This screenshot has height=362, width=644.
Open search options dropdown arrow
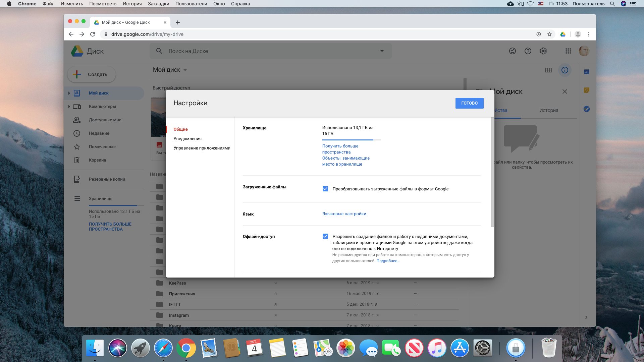(x=382, y=51)
